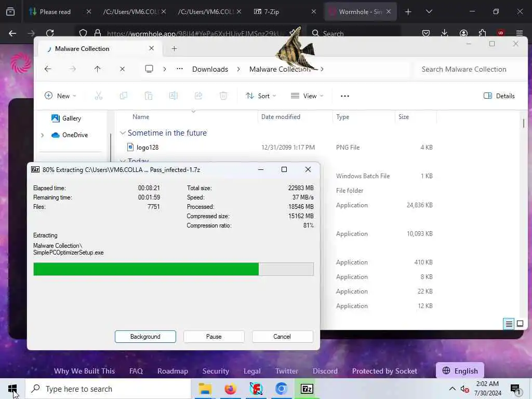Sort by the Type column header
Viewport: 532px width, 399px height.
pyautogui.click(x=343, y=117)
